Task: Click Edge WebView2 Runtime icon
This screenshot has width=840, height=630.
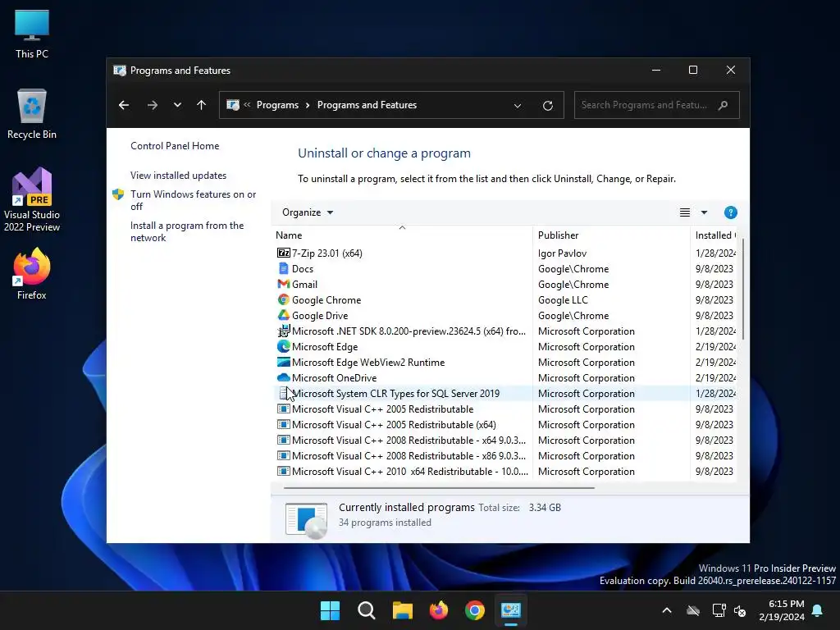Action: [x=283, y=362]
